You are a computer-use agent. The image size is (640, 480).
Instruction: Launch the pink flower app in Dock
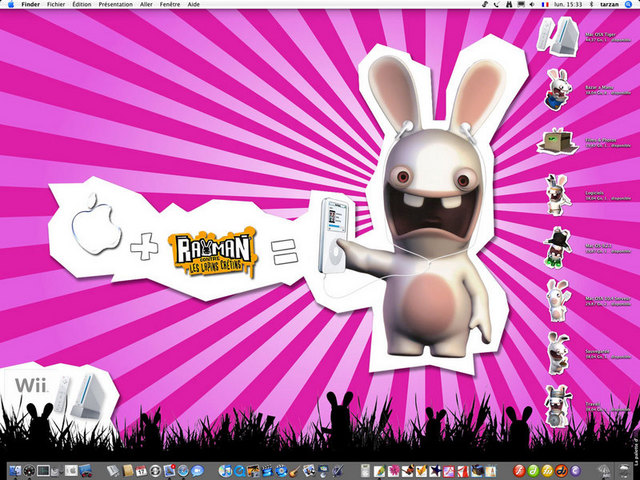pos(393,471)
